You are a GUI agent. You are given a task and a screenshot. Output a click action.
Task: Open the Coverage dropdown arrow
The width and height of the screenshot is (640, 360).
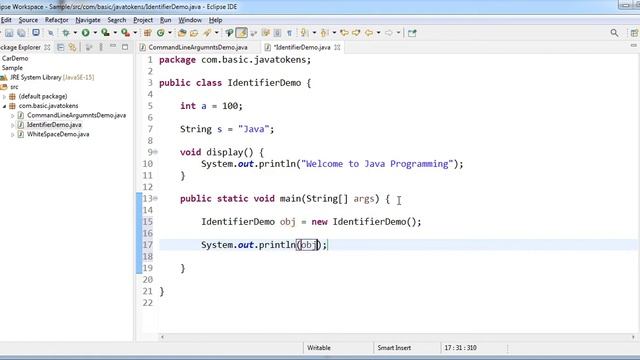point(115,33)
